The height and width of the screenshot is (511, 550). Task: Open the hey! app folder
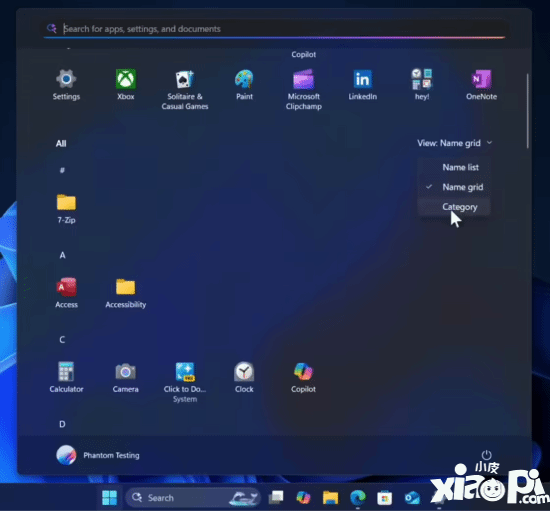coord(422,84)
